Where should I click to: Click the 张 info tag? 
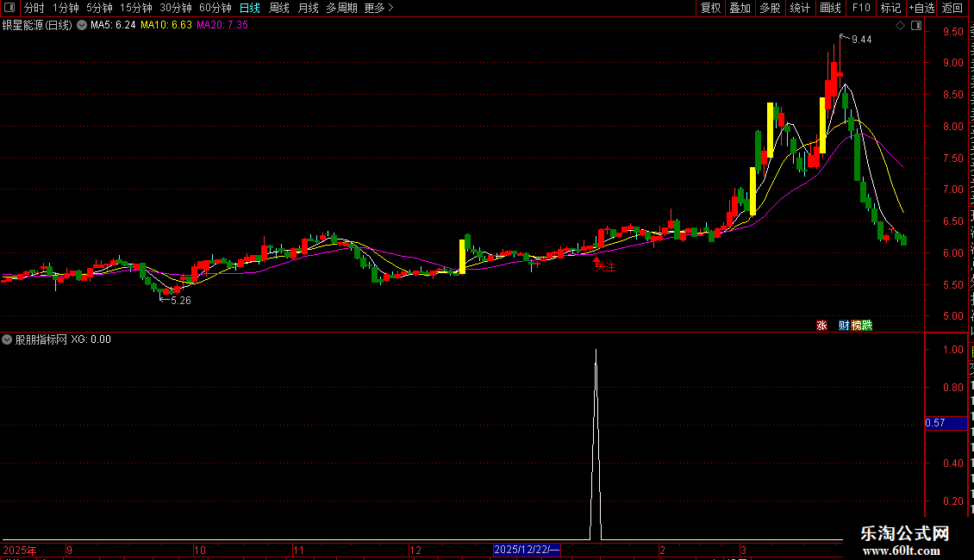point(821,326)
